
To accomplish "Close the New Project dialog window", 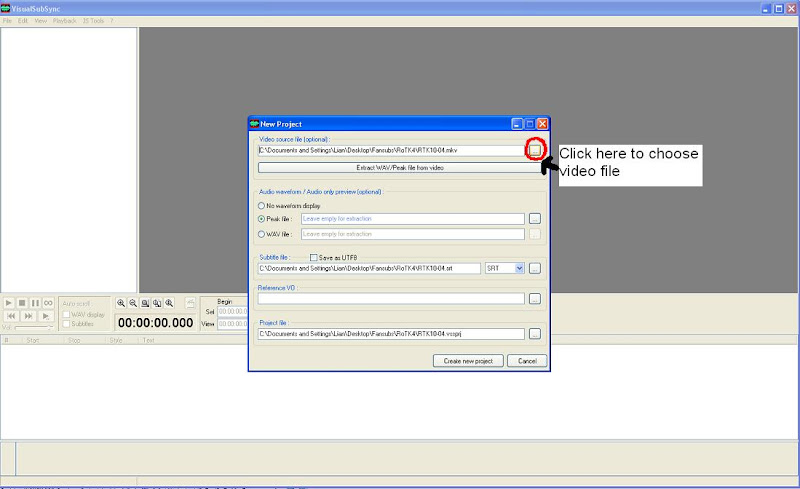I will click(x=542, y=124).
